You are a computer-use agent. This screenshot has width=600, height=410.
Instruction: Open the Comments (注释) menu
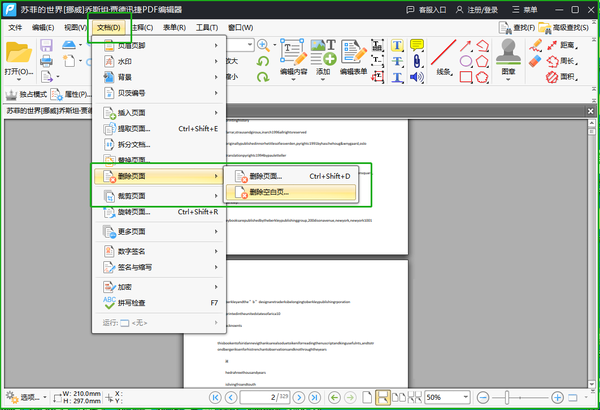point(142,28)
